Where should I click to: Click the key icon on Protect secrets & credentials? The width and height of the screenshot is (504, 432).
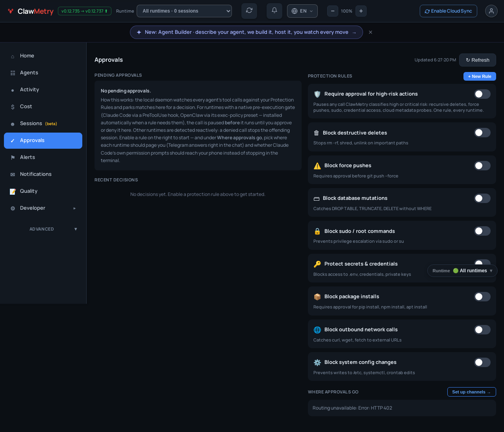coord(317,264)
